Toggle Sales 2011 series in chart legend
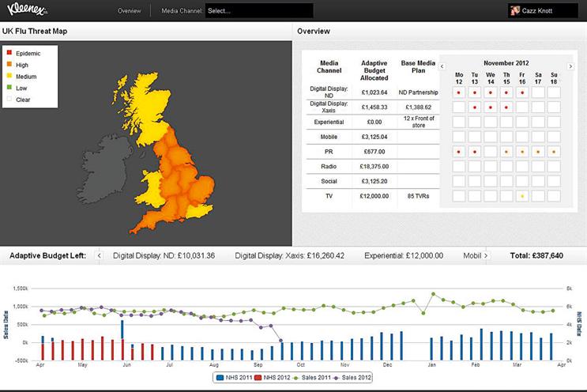The width and height of the screenshot is (587, 392). [x=312, y=378]
